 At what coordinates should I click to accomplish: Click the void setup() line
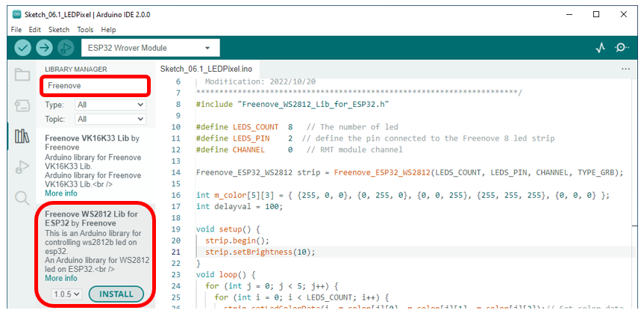click(228, 229)
